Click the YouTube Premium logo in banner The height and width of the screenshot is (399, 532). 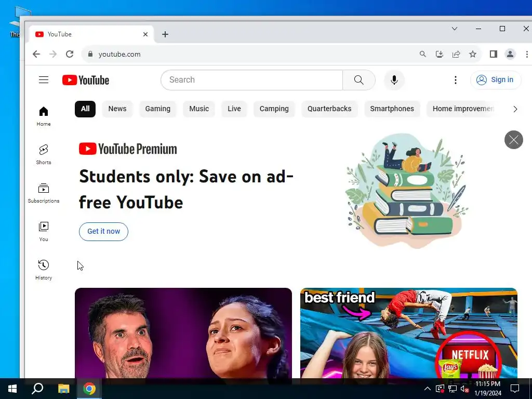128,149
